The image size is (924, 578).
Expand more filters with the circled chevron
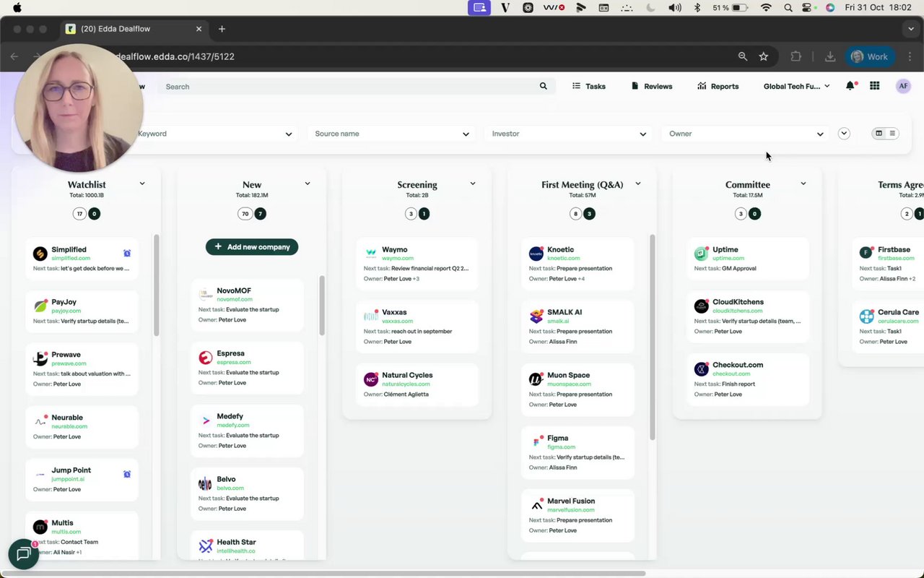click(844, 134)
